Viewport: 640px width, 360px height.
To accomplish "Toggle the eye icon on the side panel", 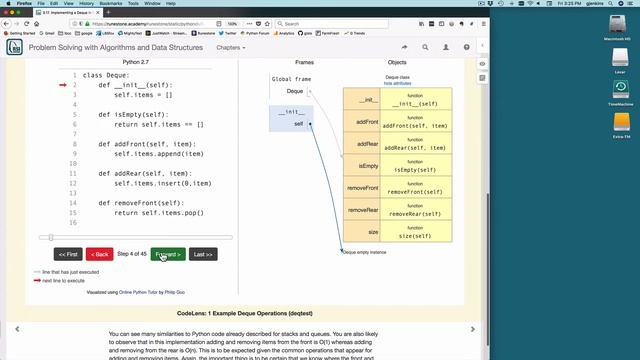I will pos(482,64).
